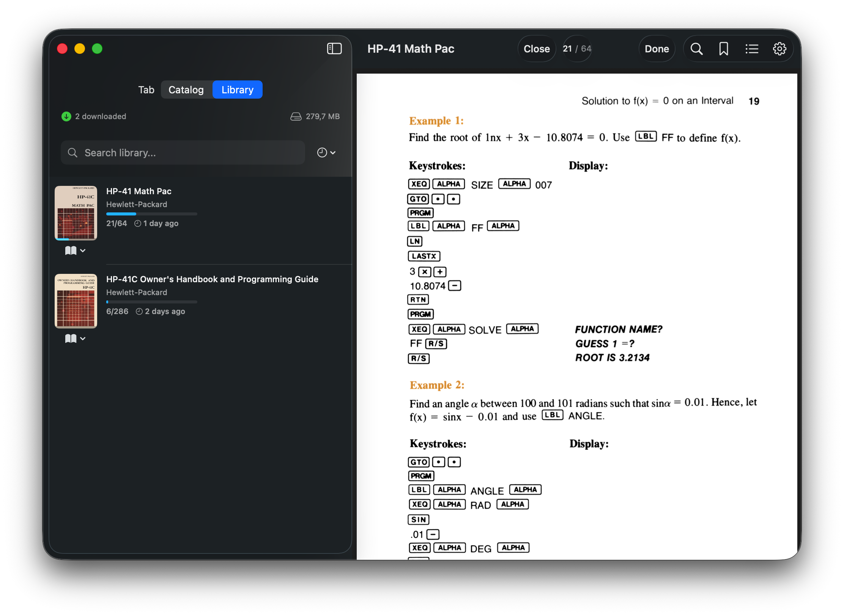Click FUNCTION NAME? display text
Viewport: 844px width, 616px height.
point(619,329)
